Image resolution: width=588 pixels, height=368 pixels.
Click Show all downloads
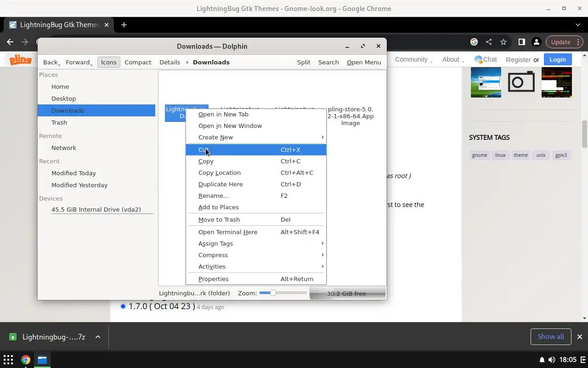pyautogui.click(x=551, y=337)
